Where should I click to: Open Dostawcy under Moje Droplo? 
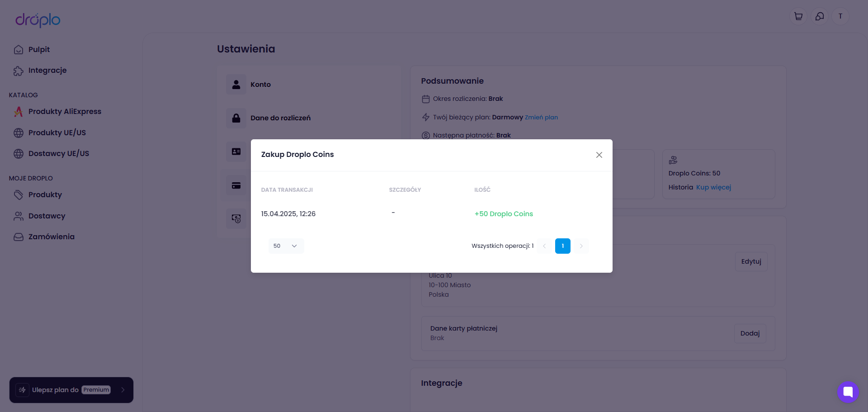(x=47, y=216)
